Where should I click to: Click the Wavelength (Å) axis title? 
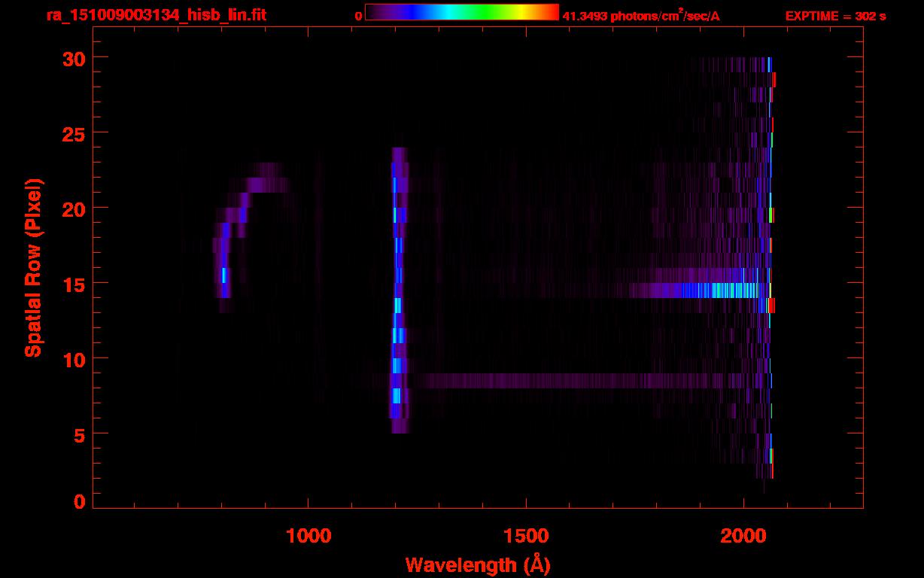[478, 564]
